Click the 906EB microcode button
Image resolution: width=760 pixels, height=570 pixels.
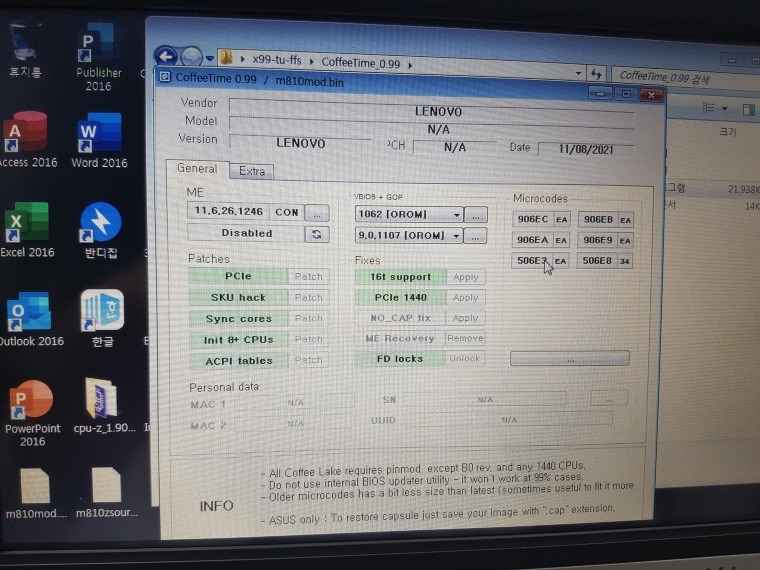click(x=598, y=220)
